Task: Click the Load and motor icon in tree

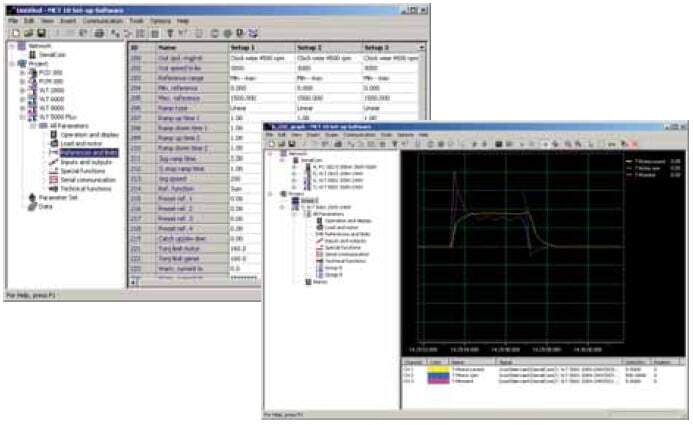Action: click(x=53, y=144)
